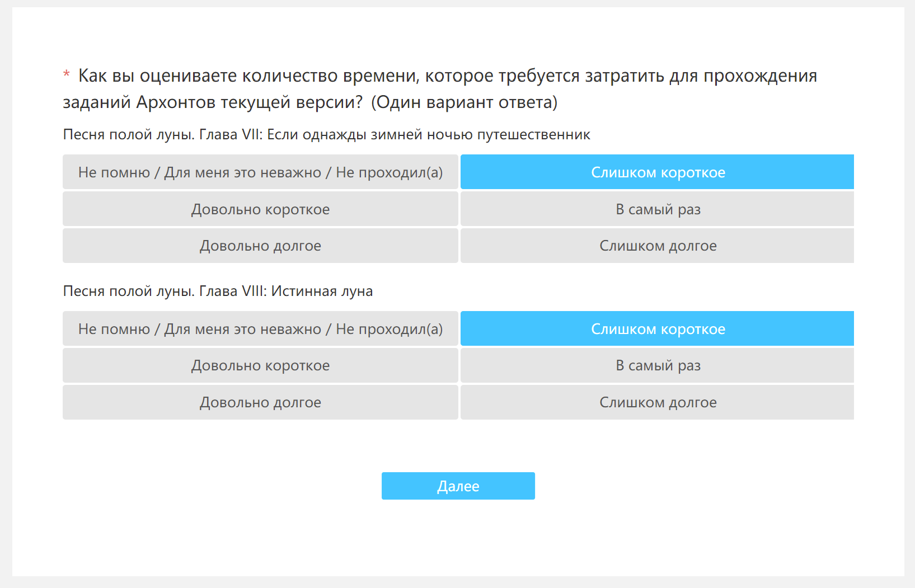This screenshot has height=588, width=915.
Task: Pick 'Слишком долгое' for Глава VIII
Action: (x=657, y=402)
